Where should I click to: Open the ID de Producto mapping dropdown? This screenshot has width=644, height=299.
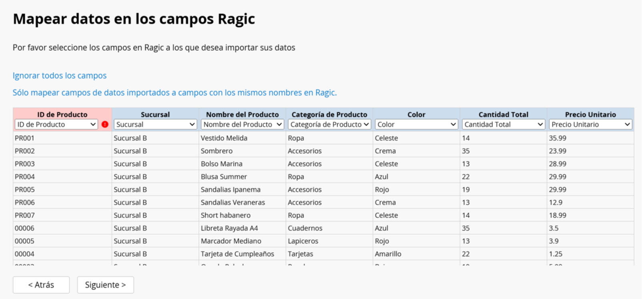[56, 124]
